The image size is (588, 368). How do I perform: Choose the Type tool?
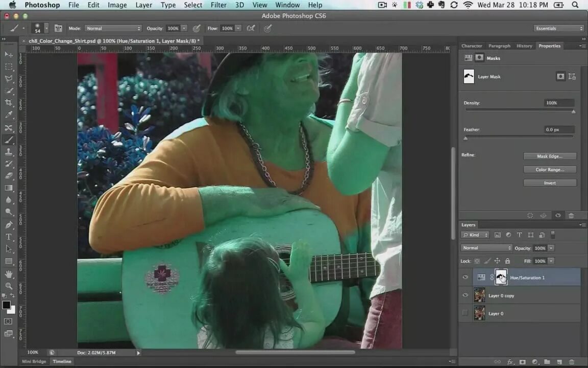pos(9,237)
